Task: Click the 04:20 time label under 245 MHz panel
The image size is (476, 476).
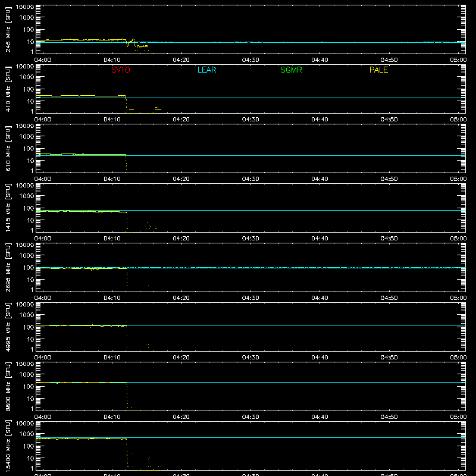Action: point(181,60)
